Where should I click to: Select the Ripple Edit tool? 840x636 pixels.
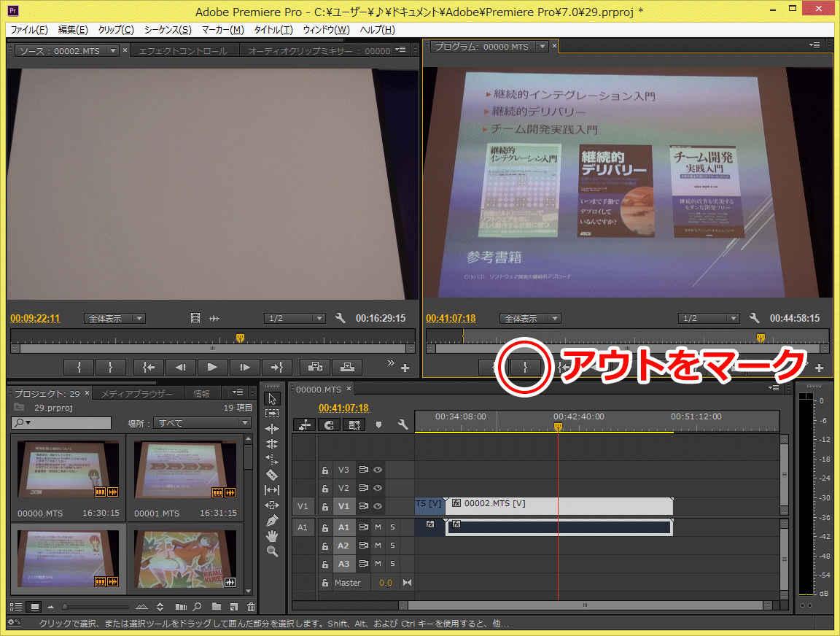[x=272, y=429]
